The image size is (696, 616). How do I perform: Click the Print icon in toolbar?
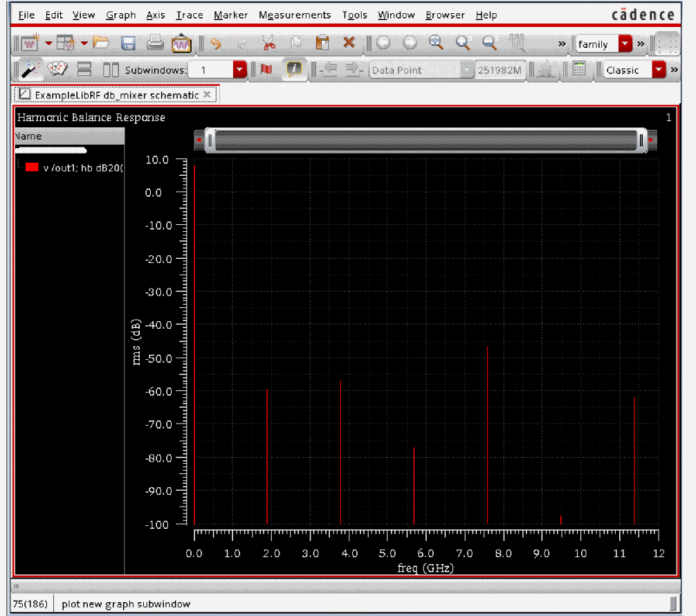[154, 44]
